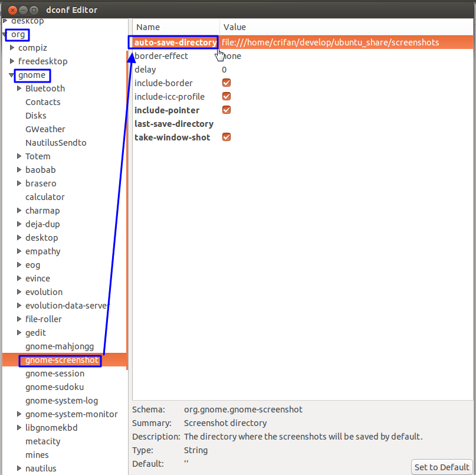The height and width of the screenshot is (475, 476).
Task: Click the Value column header
Action: [346, 27]
